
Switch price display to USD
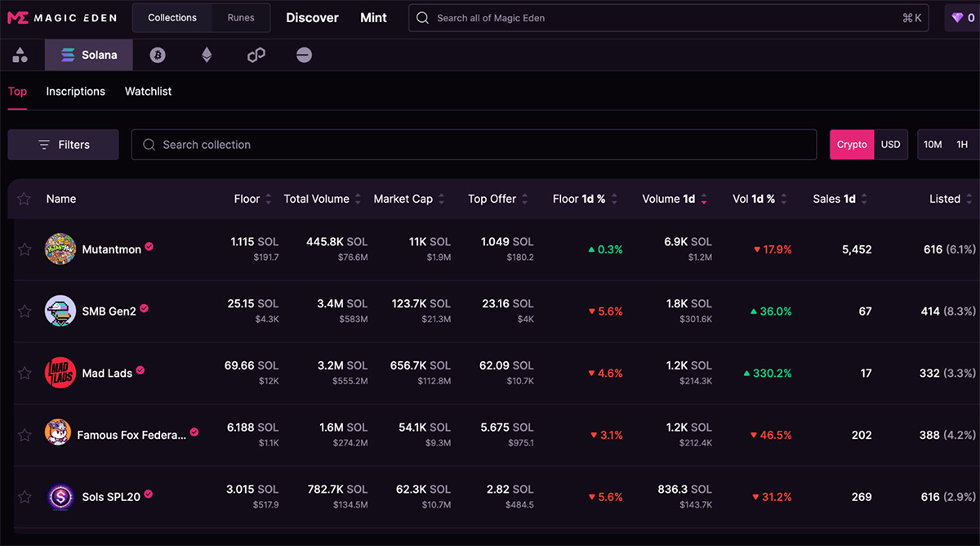click(x=890, y=145)
